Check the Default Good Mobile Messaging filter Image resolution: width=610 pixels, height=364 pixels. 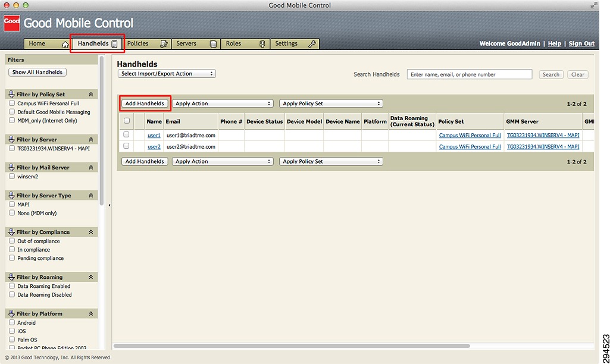point(12,112)
